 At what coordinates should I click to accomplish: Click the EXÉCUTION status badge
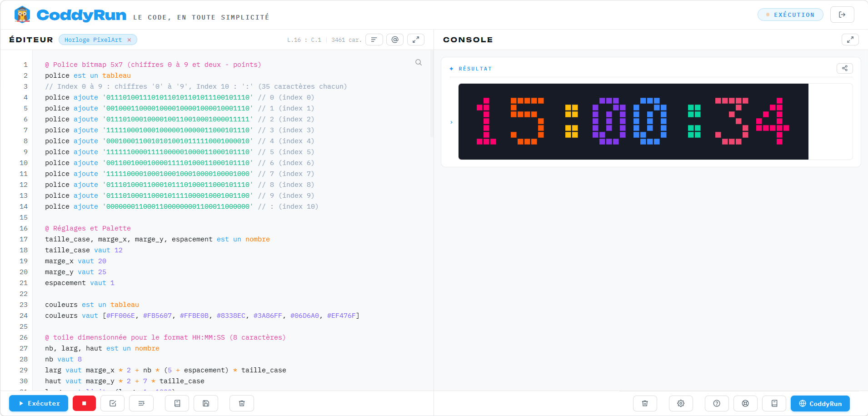[x=790, y=15]
